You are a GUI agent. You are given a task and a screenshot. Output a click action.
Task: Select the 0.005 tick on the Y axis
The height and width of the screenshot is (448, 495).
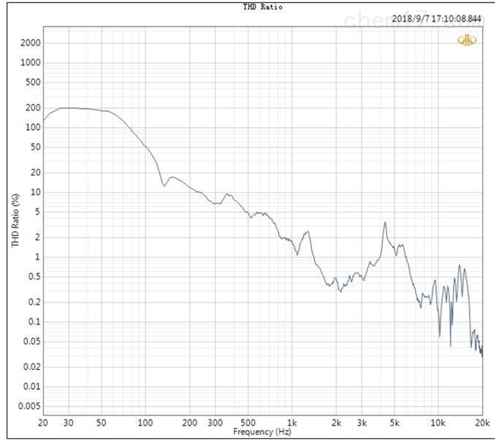tap(28, 406)
